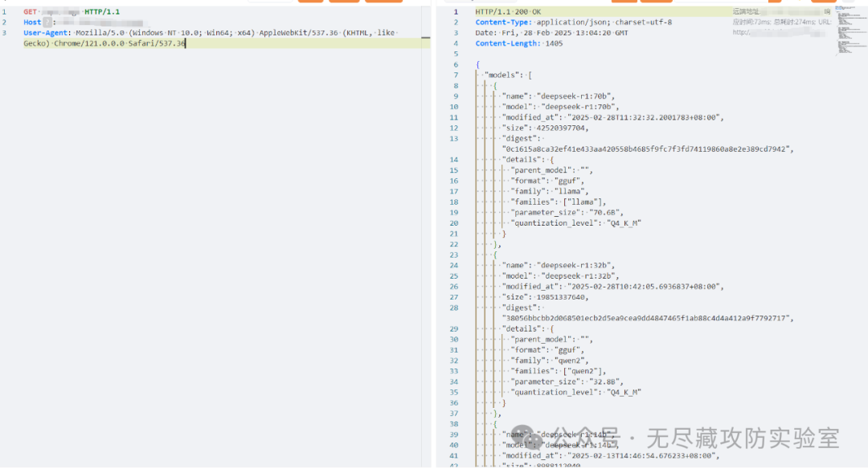868x473 pixels.
Task: Click the 1405 Content-Length value
Action: click(x=554, y=43)
